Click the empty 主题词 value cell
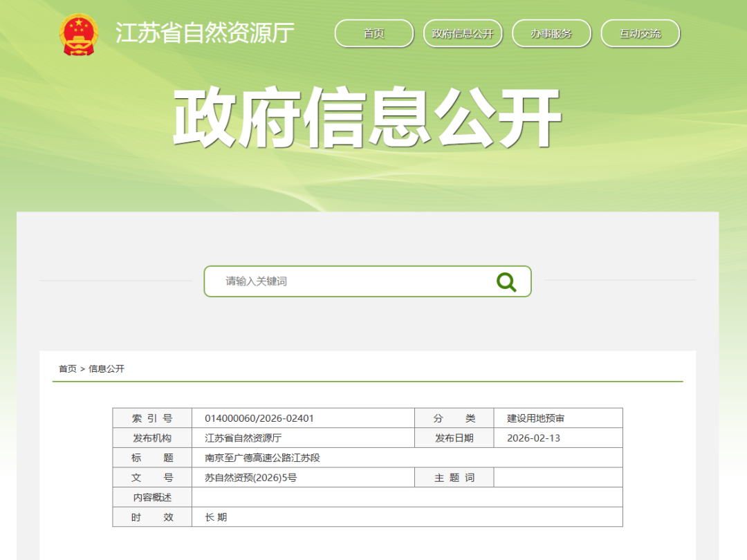 tap(557, 478)
